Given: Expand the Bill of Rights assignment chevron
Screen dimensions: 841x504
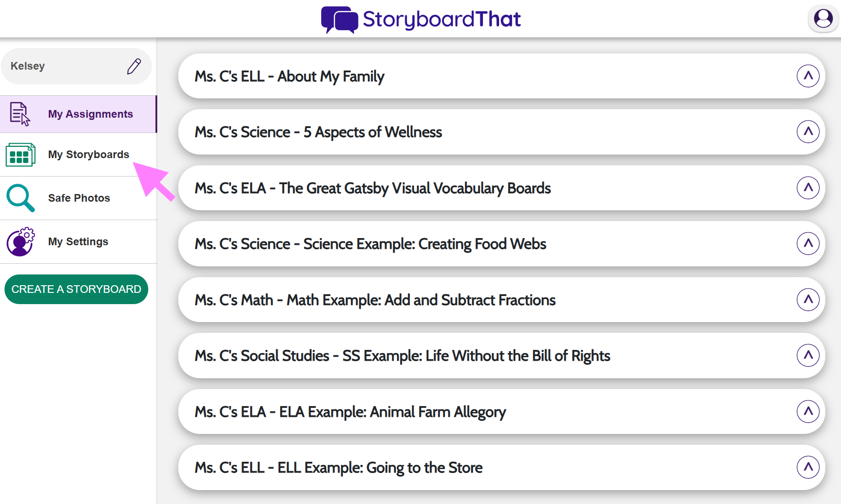Looking at the screenshot, I should [x=808, y=355].
